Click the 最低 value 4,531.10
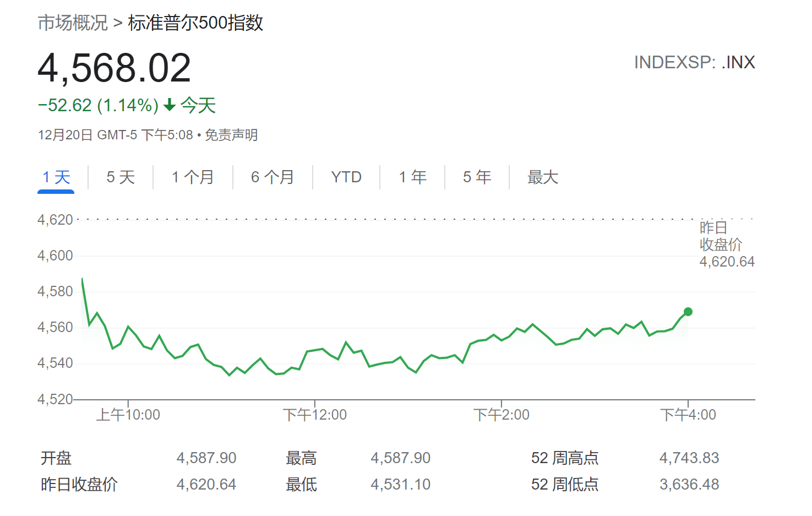The image size is (812, 516). pos(401,484)
